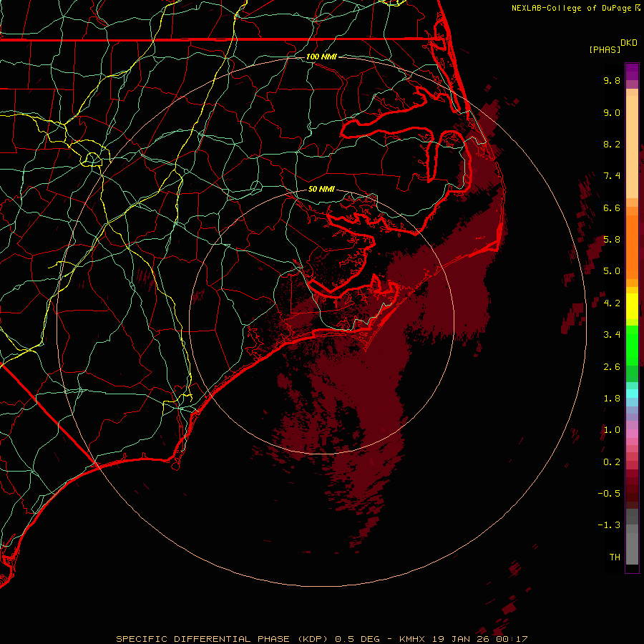644x644 pixels.
Task: Click the 6.6 value on the color scale
Action: tap(612, 208)
